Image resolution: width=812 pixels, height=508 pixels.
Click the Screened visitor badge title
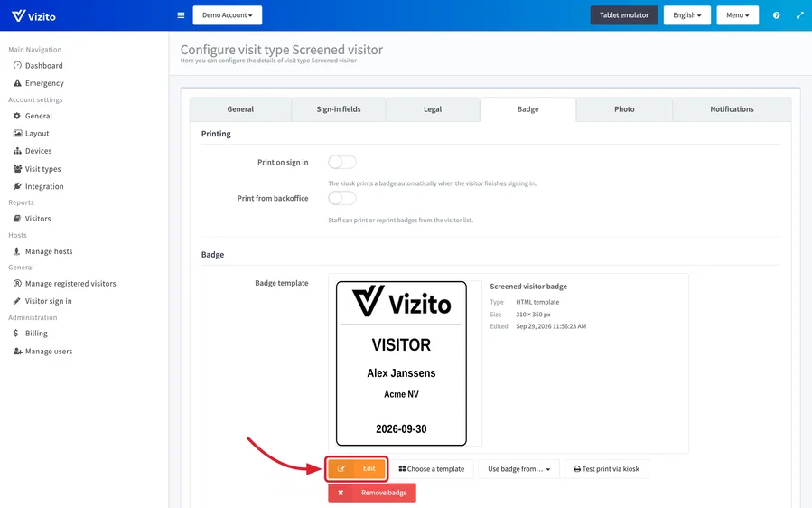coord(528,287)
